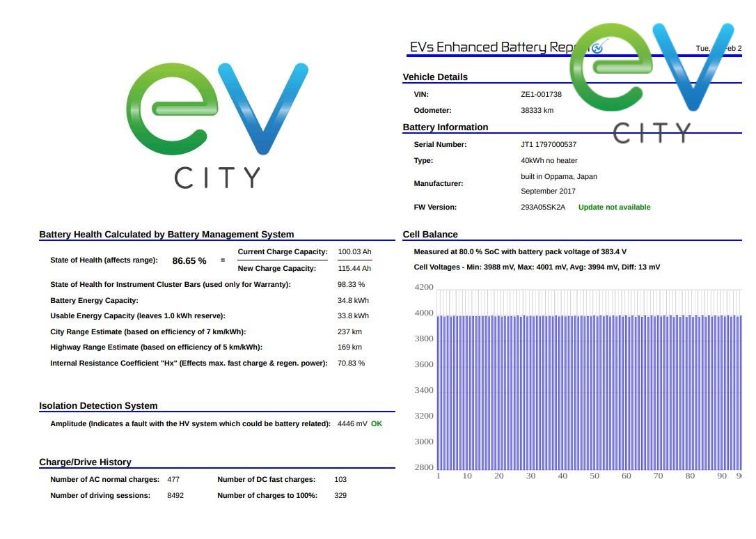The height and width of the screenshot is (539, 756).
Task: Click the manufacture date "September 2017"
Action: 548,191
